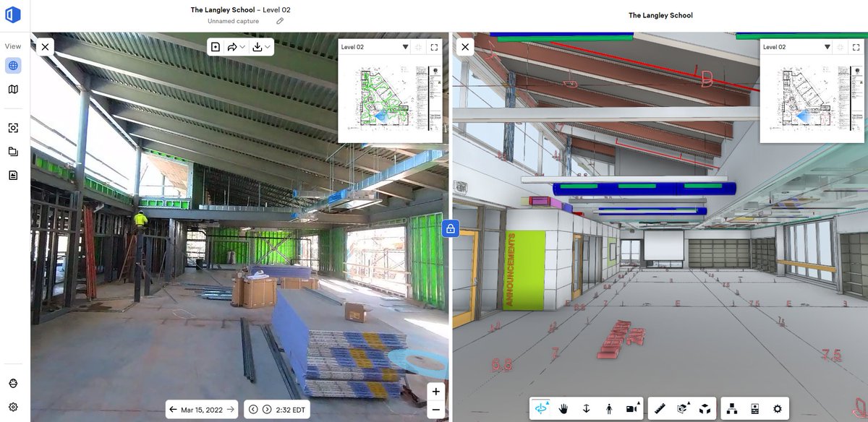868x422 pixels.
Task: Open Level 02 dropdown in right minimap
Action: [796, 47]
